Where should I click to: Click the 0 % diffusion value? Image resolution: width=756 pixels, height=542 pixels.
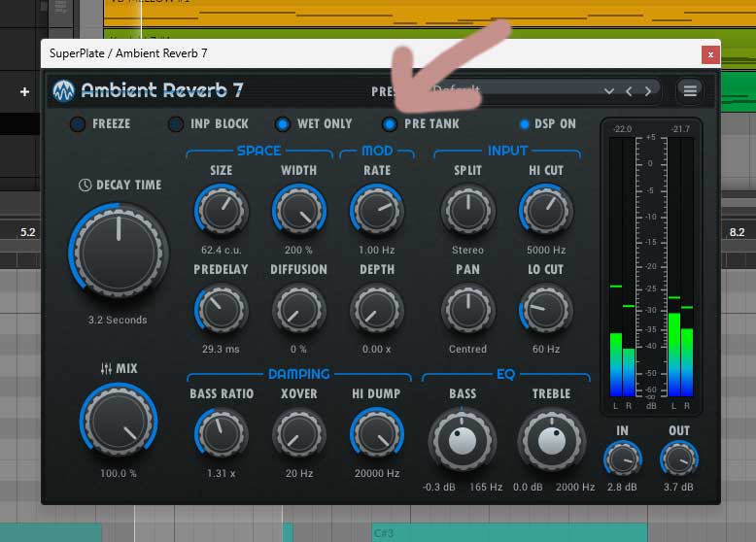coord(298,349)
